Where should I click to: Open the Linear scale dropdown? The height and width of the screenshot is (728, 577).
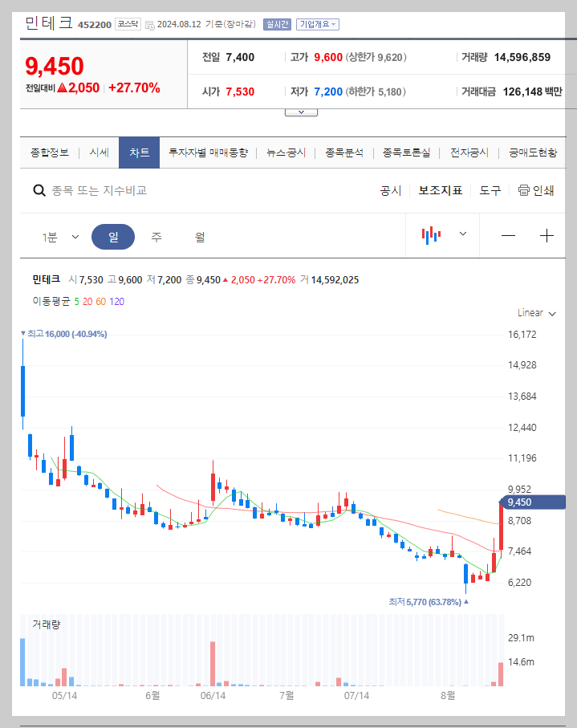529,313
